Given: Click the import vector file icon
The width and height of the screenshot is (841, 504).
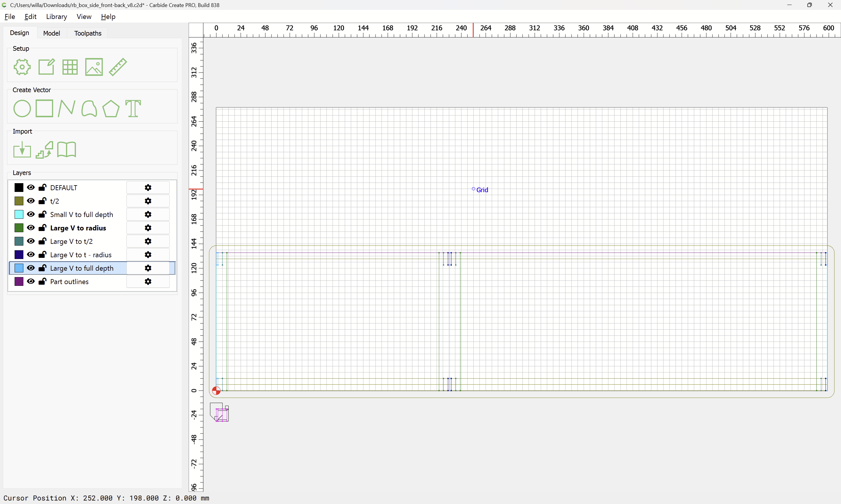Looking at the screenshot, I should click(22, 150).
